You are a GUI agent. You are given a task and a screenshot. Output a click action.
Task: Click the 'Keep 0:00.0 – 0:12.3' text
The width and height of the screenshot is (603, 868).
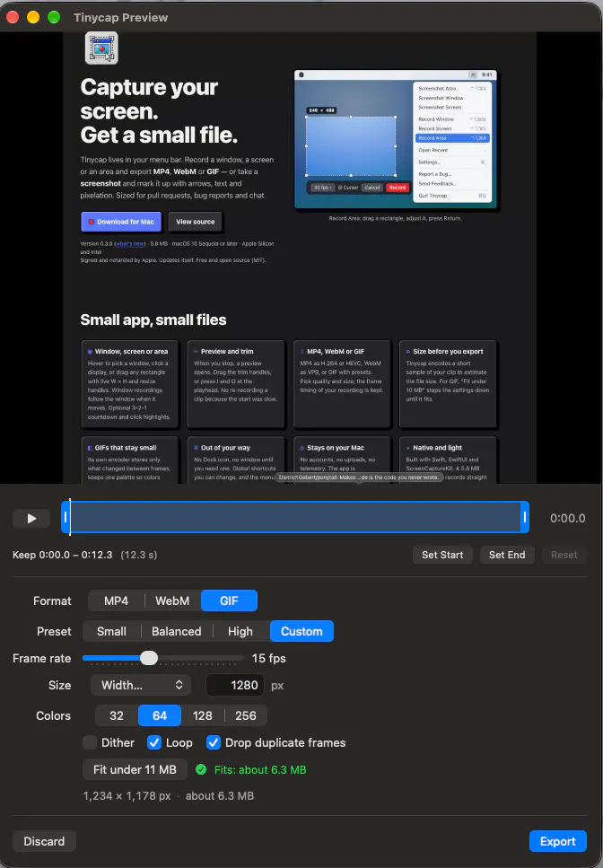[63, 555]
